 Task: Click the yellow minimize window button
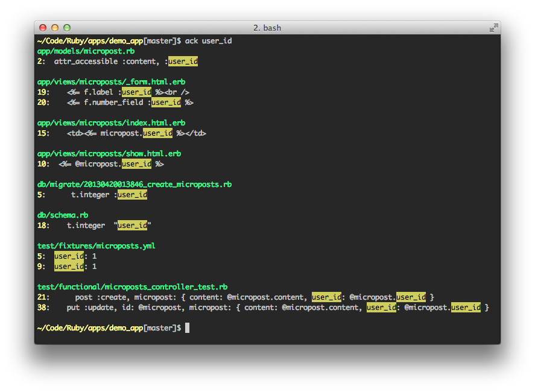55,28
